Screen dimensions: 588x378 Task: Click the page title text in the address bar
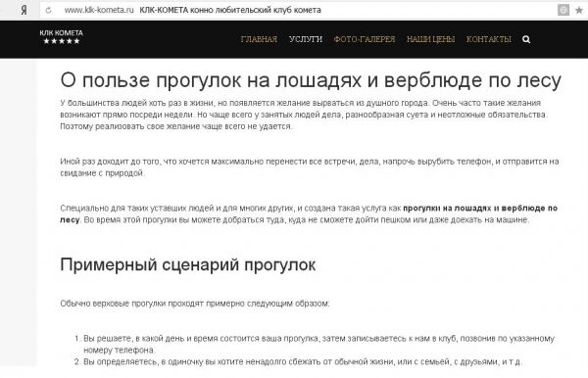coord(230,10)
